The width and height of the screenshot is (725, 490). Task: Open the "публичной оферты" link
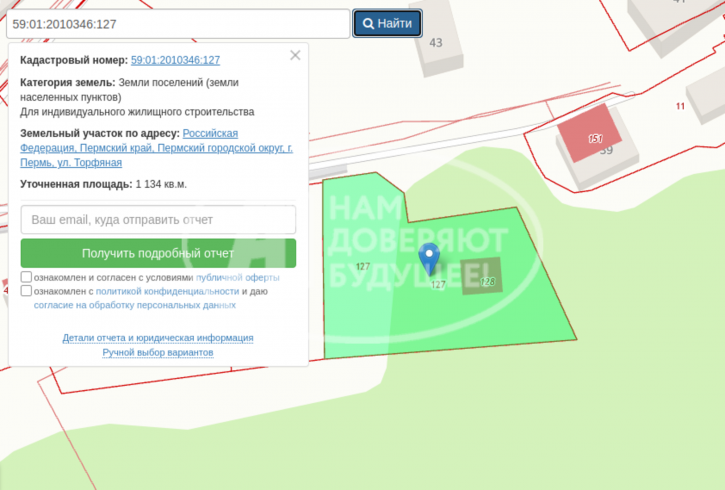(237, 277)
